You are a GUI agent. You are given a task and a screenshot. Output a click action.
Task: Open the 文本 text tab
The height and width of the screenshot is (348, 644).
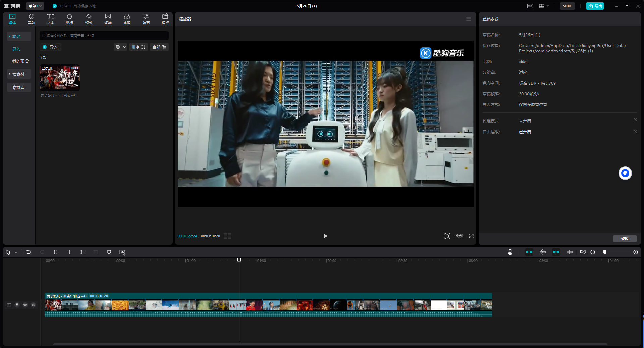click(50, 19)
